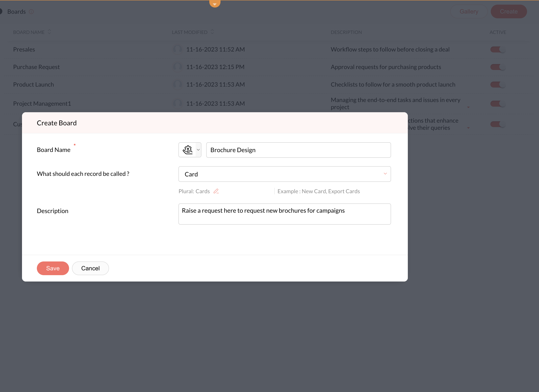Toggle the Purchase Request active switch
Image resolution: width=539 pixels, height=392 pixels.
point(498,67)
